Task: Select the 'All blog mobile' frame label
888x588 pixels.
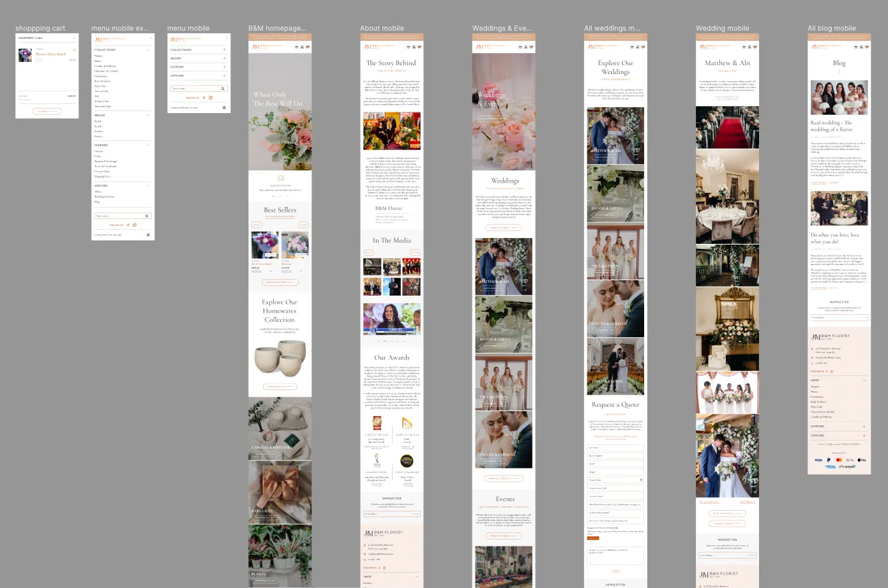Action: click(x=832, y=28)
